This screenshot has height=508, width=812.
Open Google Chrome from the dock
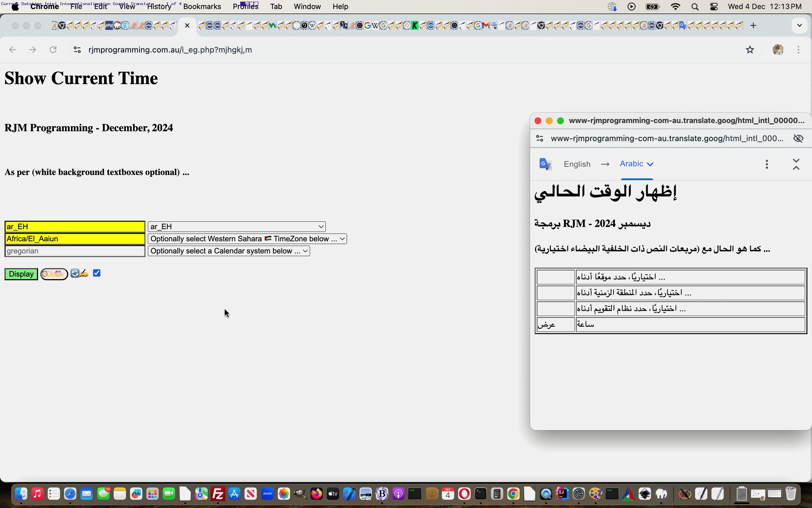pyautogui.click(x=513, y=494)
